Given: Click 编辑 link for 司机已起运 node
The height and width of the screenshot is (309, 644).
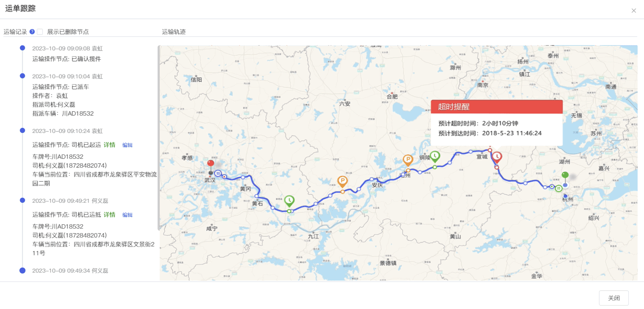Looking at the screenshot, I should tap(127, 145).
